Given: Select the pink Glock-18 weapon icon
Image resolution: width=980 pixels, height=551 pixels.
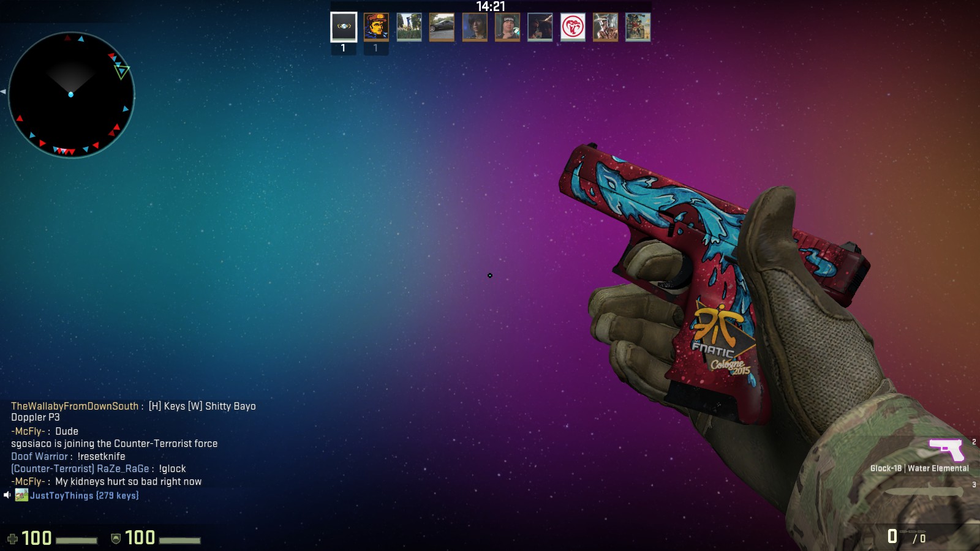Looking at the screenshot, I should 946,449.
